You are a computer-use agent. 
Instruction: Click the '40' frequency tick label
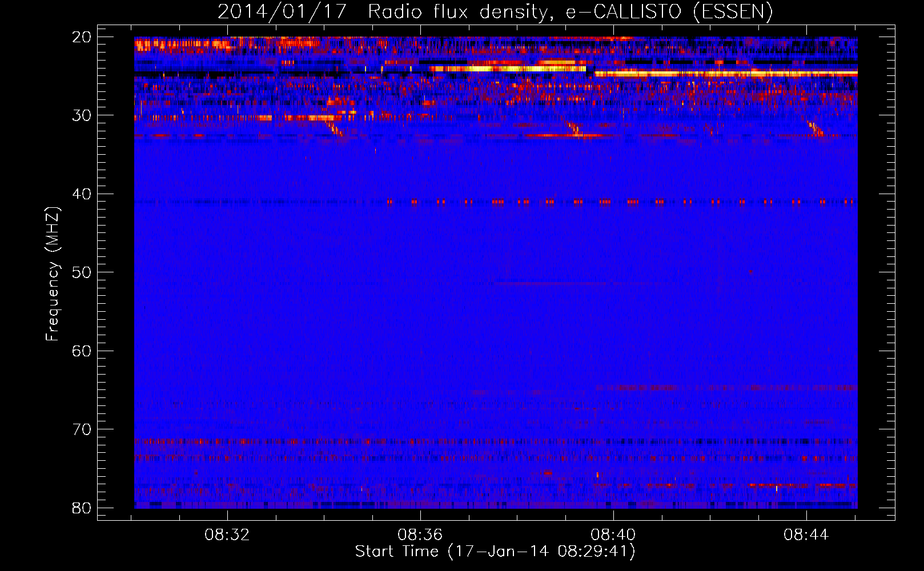pyautogui.click(x=82, y=194)
